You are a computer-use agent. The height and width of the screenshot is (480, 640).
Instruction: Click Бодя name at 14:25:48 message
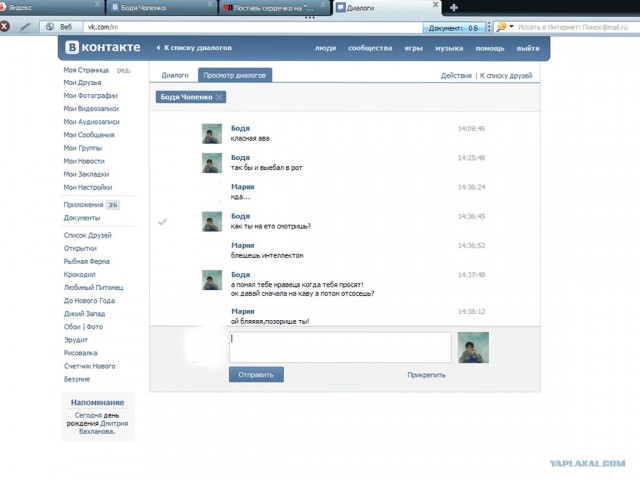pyautogui.click(x=240, y=158)
